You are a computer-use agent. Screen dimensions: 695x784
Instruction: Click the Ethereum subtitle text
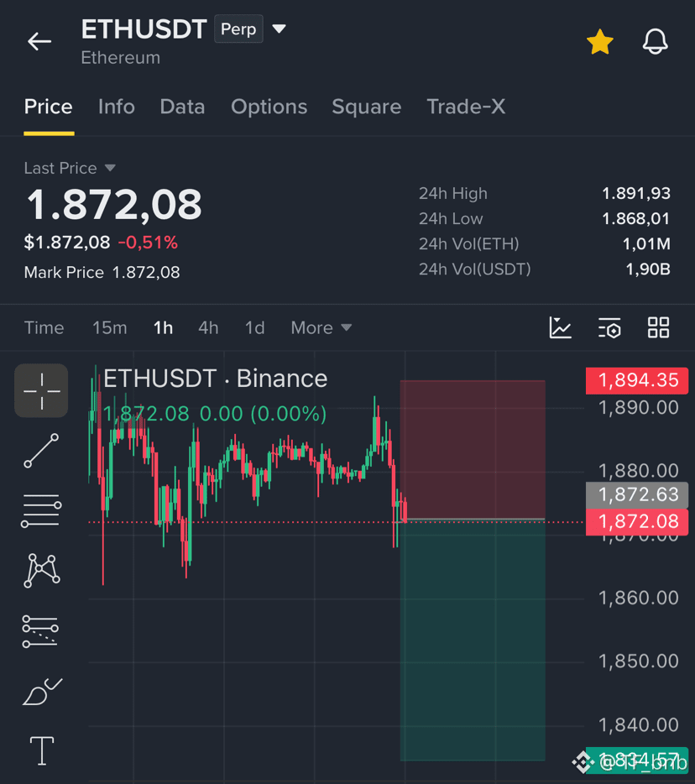click(121, 58)
